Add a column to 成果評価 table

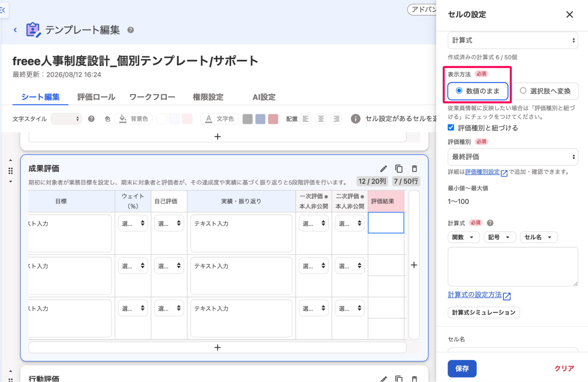[x=414, y=265]
